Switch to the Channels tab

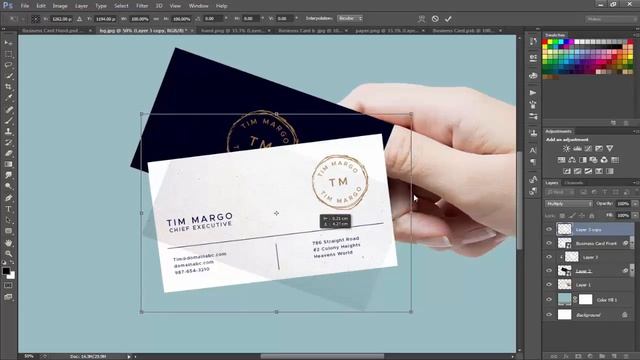pyautogui.click(x=574, y=183)
